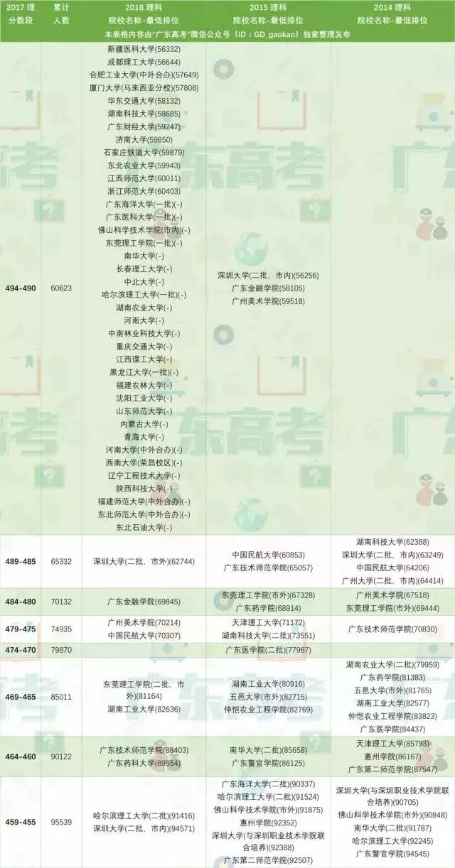Select 中国民航大学(60853)
This screenshot has height=868, width=455.
click(x=268, y=555)
